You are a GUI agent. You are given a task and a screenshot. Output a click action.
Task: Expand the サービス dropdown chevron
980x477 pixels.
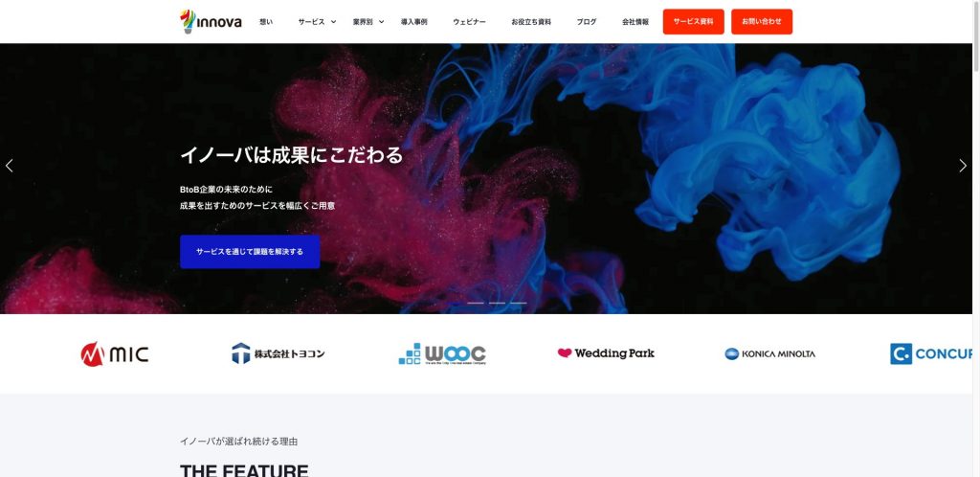(x=333, y=22)
